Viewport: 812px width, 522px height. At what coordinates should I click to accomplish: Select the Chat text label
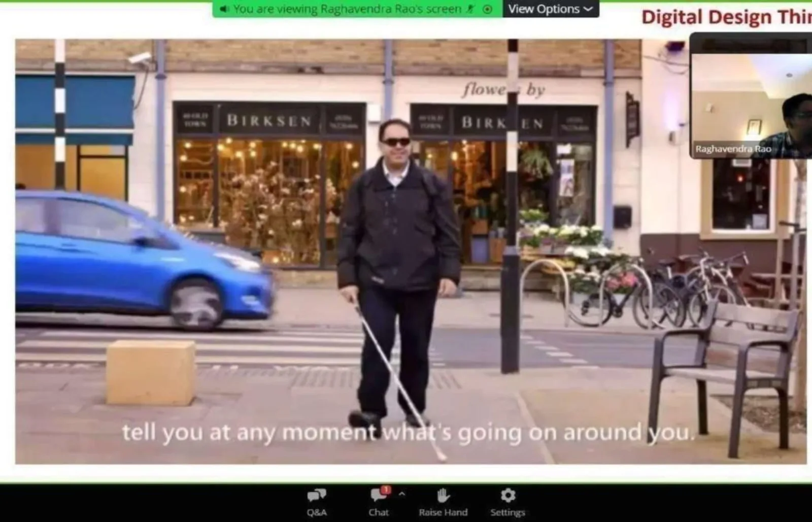(x=378, y=512)
